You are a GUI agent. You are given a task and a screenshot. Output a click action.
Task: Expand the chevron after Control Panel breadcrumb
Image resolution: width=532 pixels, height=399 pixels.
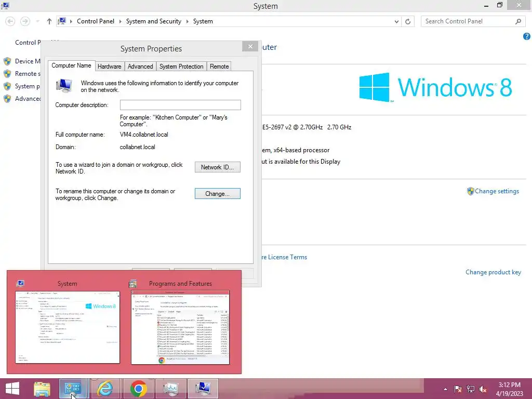[x=120, y=21]
